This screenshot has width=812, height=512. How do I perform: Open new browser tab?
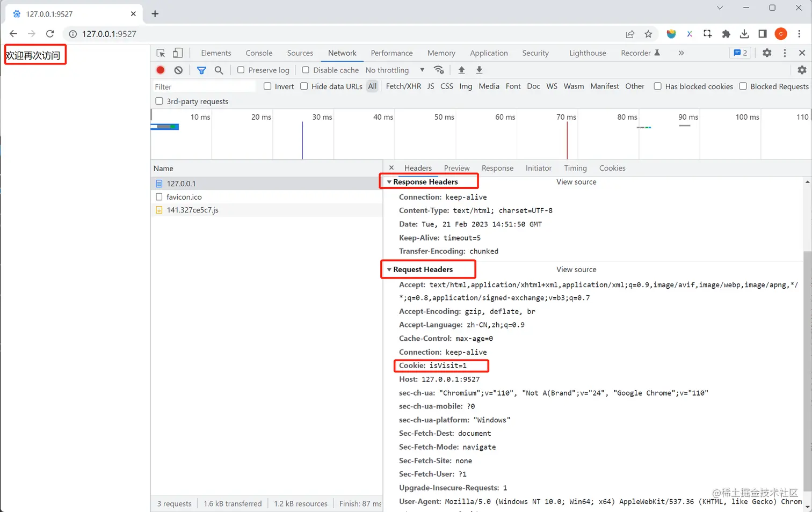[x=155, y=14]
